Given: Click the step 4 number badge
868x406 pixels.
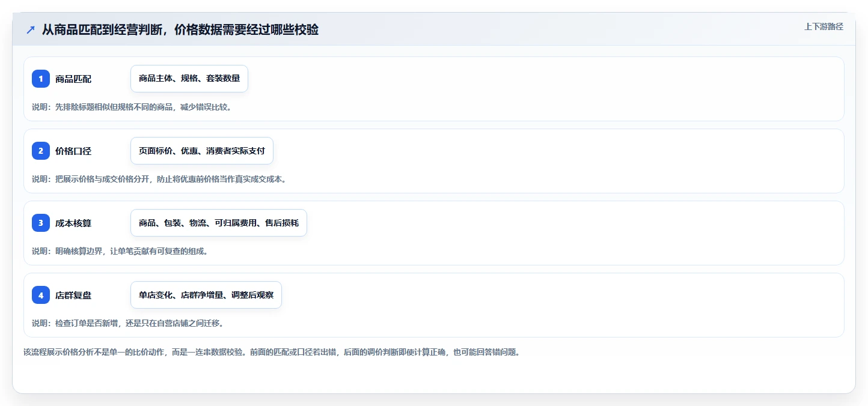Looking at the screenshot, I should 41,295.
